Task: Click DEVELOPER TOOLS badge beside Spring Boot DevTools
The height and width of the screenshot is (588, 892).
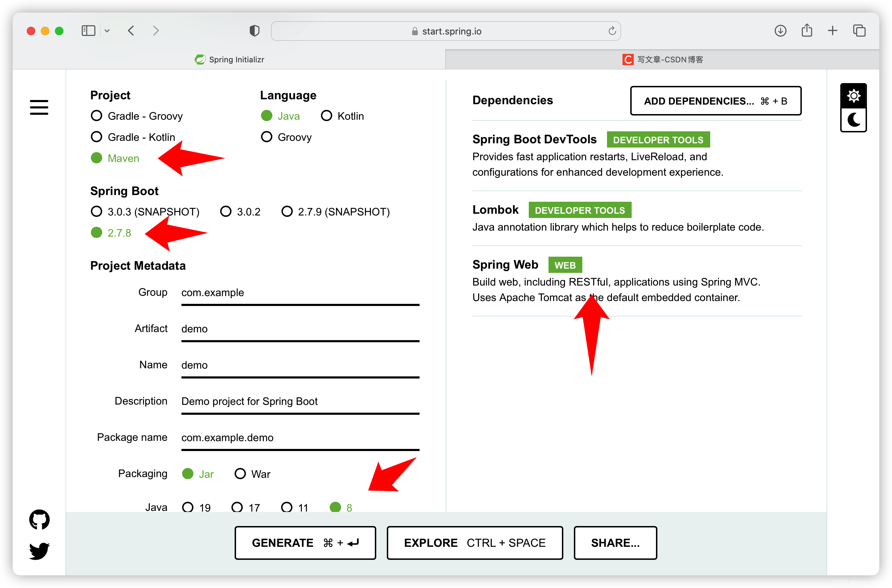Action: [x=658, y=139]
